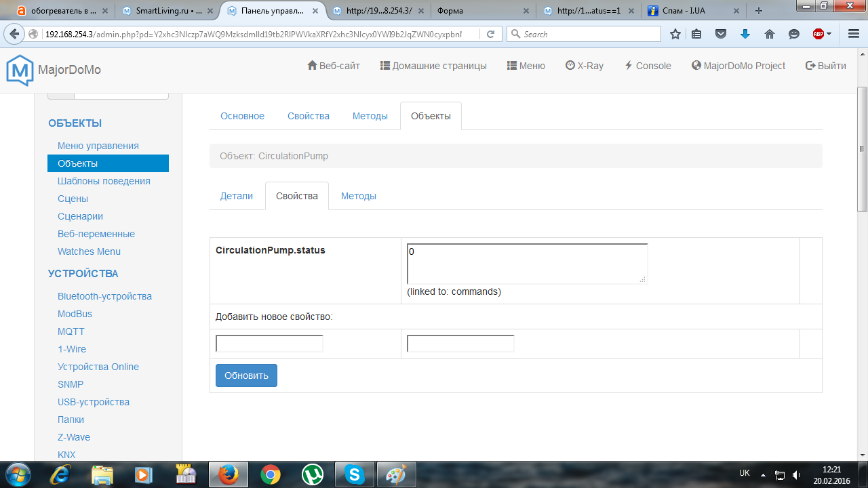Launch Internet Explorer from taskbar
Image resolution: width=868 pixels, height=488 pixels.
coord(60,474)
